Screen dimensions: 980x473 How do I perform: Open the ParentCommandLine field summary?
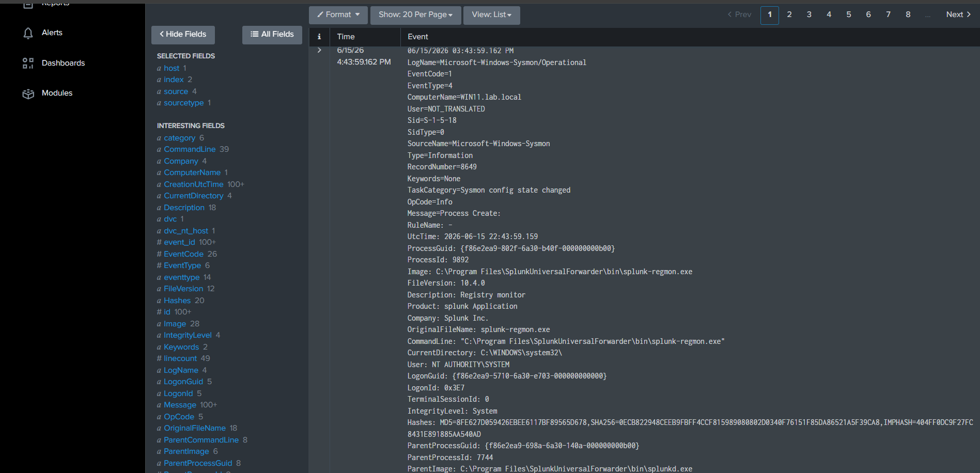201,440
